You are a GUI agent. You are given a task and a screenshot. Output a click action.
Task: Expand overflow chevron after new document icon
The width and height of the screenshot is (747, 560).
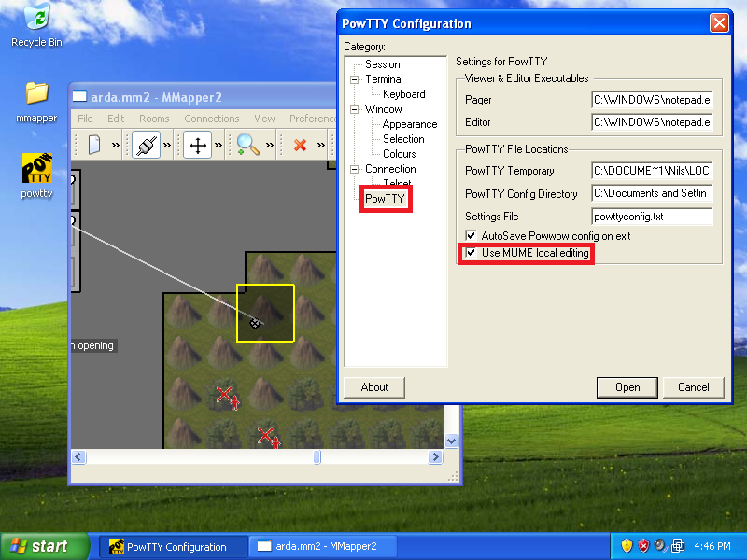[115, 145]
